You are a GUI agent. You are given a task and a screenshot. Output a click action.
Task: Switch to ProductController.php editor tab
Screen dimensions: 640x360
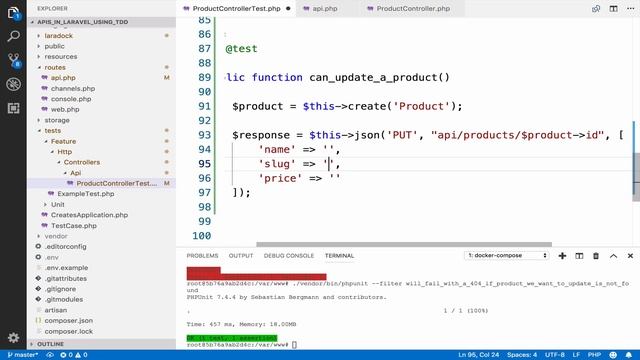tap(413, 9)
